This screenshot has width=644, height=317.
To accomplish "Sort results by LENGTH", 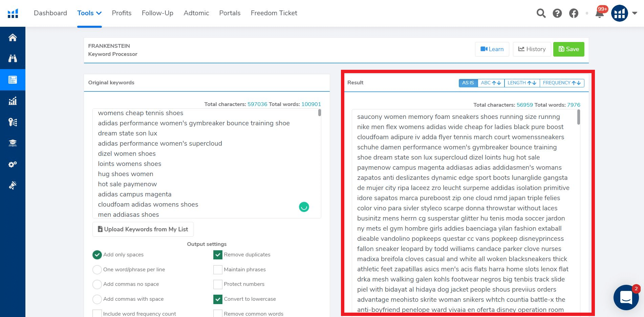I will point(522,83).
